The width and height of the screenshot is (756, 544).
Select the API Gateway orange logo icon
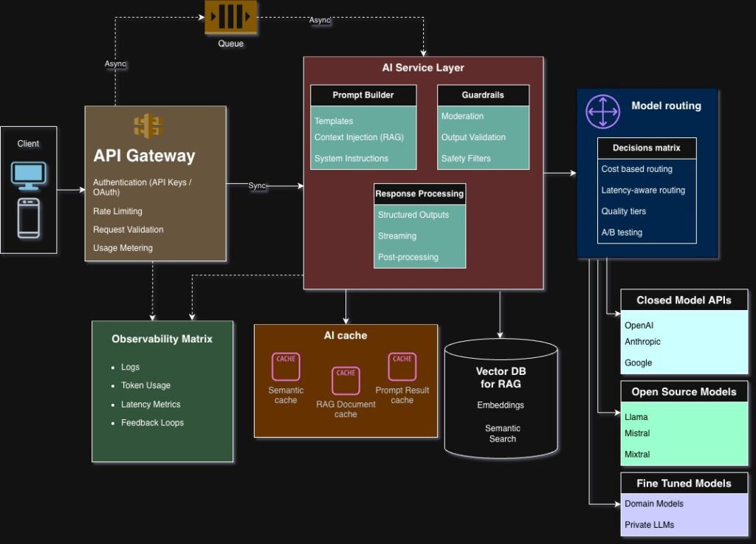148,125
